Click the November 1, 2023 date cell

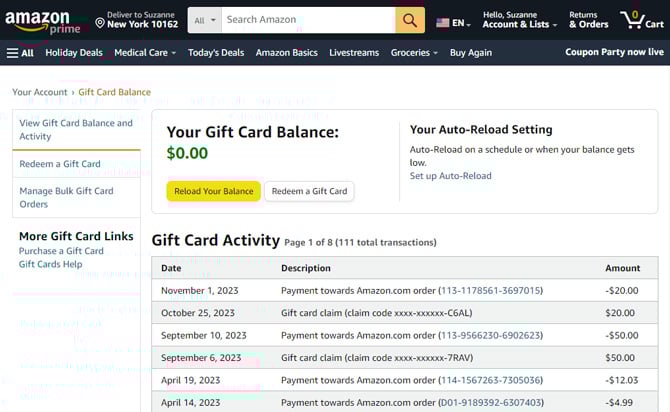[x=200, y=291]
